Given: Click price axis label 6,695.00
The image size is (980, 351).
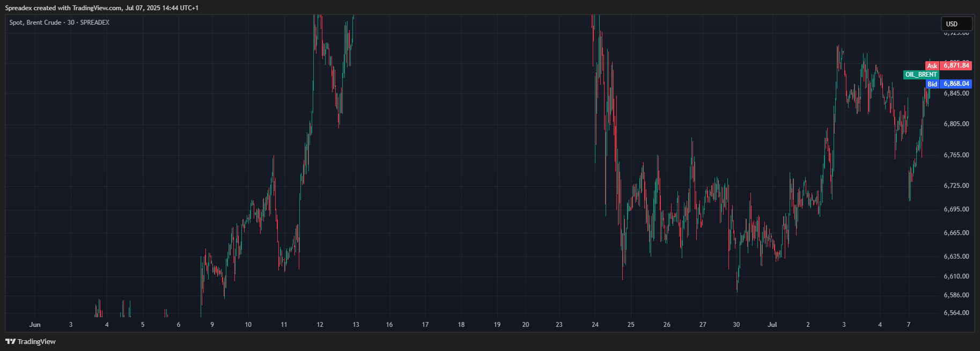Looking at the screenshot, I should coord(956,209).
